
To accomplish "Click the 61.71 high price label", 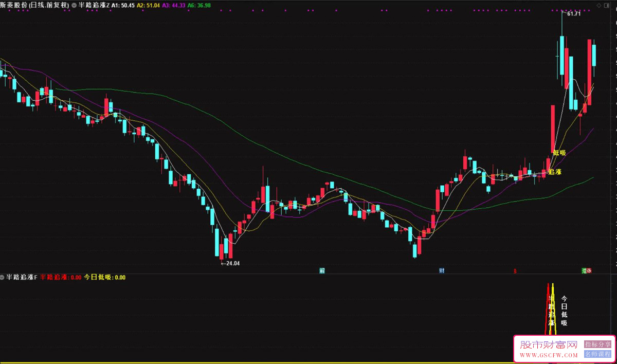I will pos(574,14).
